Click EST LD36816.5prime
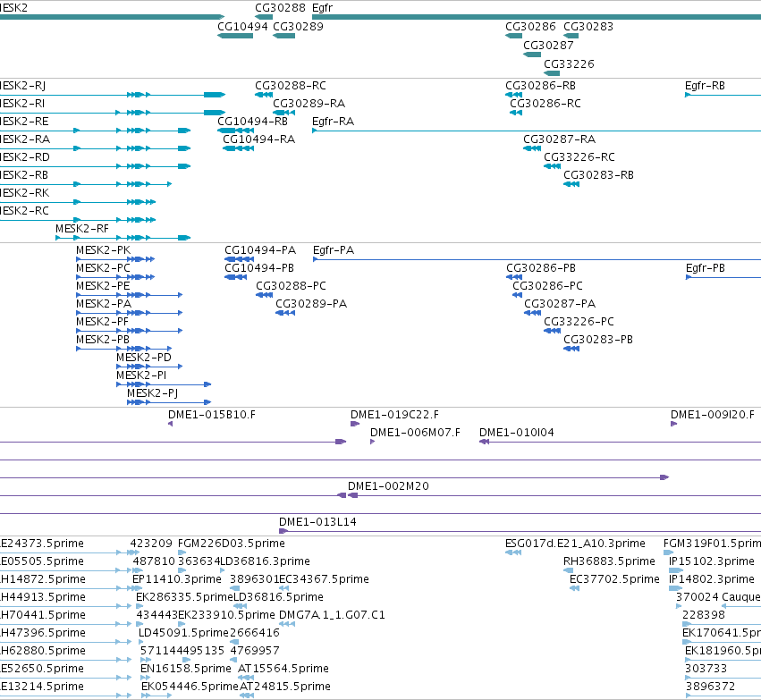This screenshot has height=700, width=761. (x=278, y=597)
